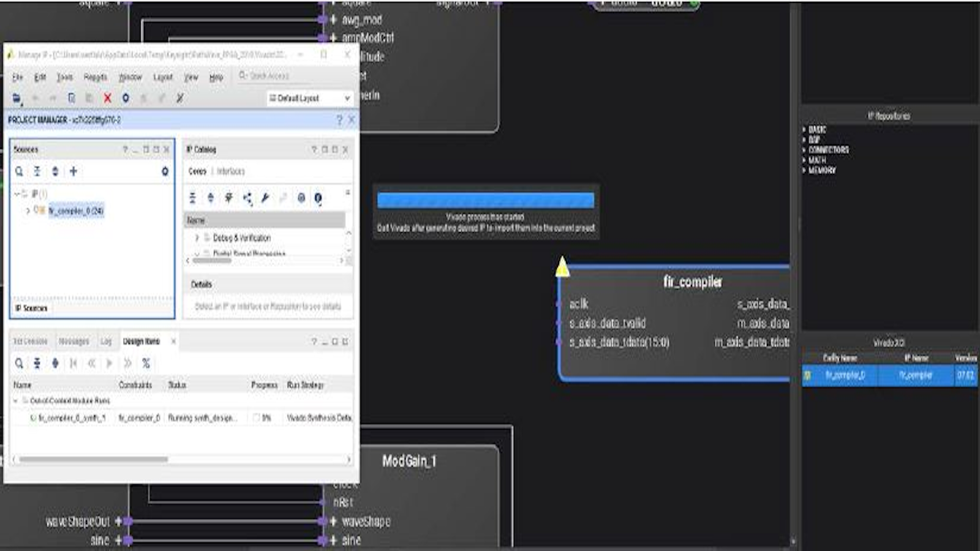Click the percent icon in Design Runs toolbar

(146, 363)
